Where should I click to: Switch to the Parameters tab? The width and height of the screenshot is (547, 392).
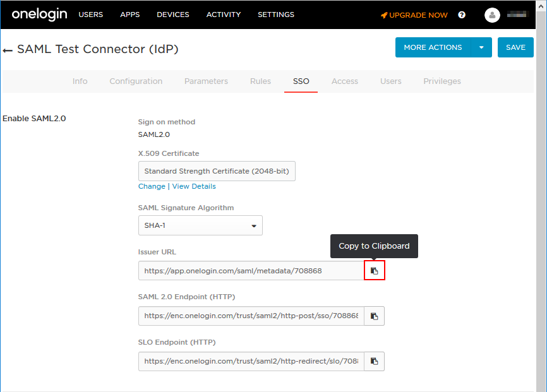point(206,81)
